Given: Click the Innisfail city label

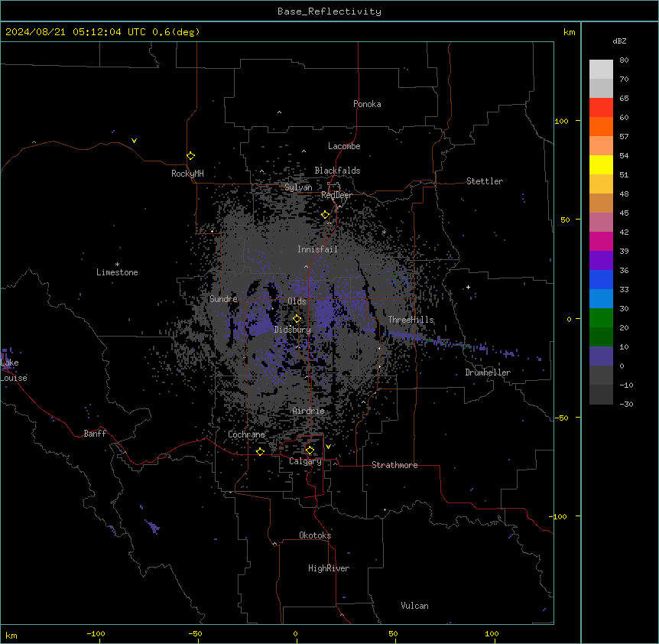Looking at the screenshot, I should pos(318,249).
